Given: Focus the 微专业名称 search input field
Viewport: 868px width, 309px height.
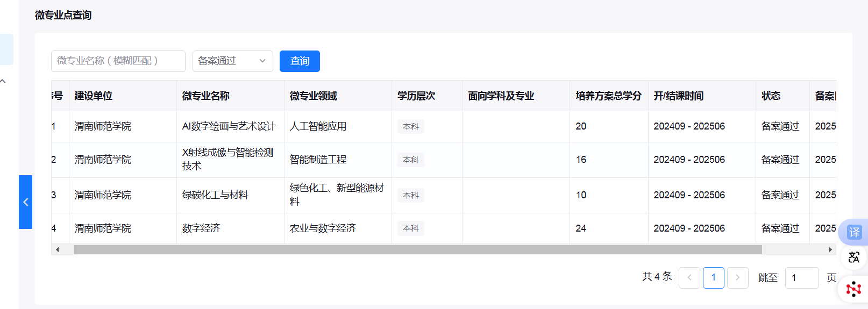Looking at the screenshot, I should (x=118, y=61).
